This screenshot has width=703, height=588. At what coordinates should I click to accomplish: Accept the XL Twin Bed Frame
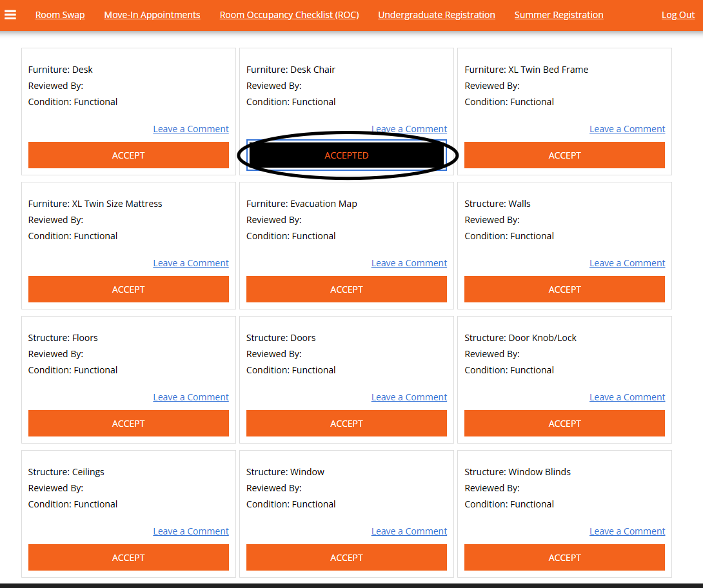pos(564,155)
